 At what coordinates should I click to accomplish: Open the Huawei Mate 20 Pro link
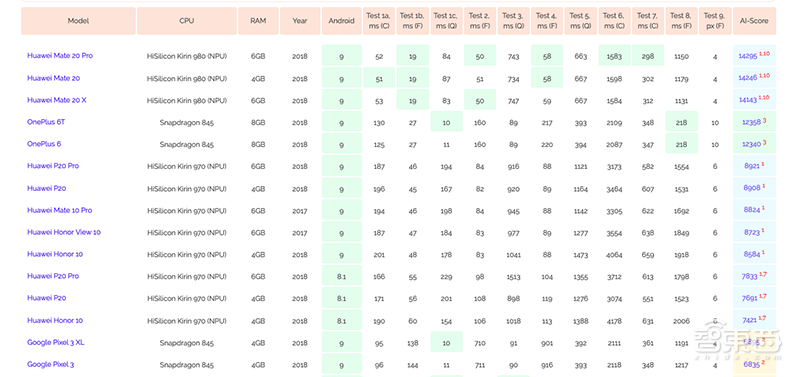(60, 56)
